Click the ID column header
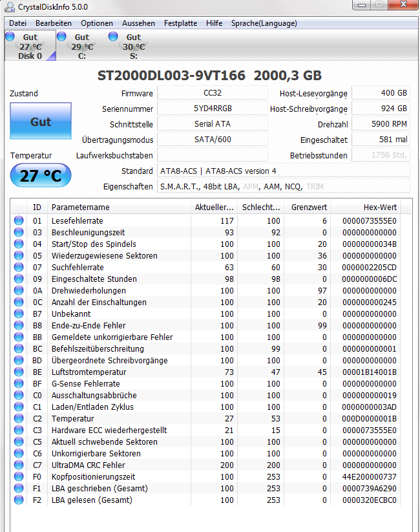 click(37, 207)
